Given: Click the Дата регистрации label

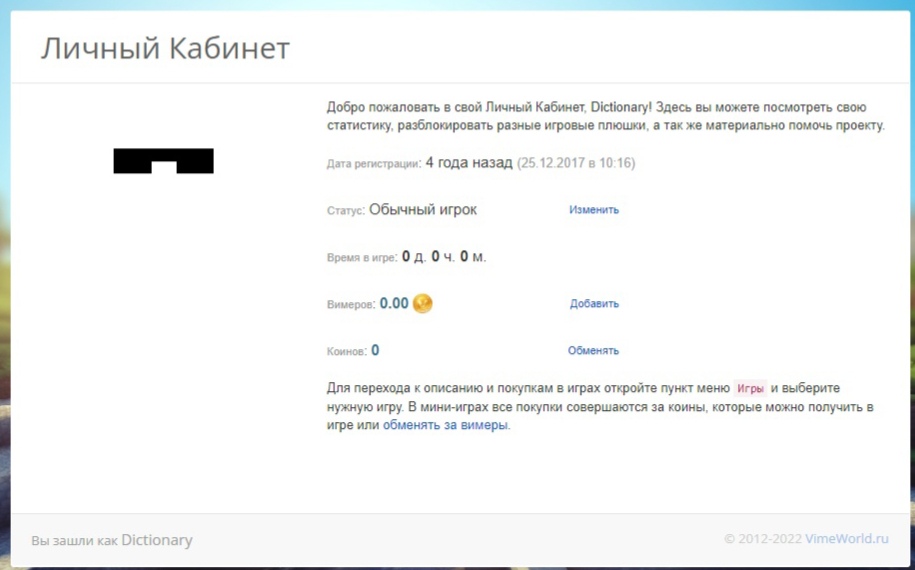Looking at the screenshot, I should [x=372, y=164].
